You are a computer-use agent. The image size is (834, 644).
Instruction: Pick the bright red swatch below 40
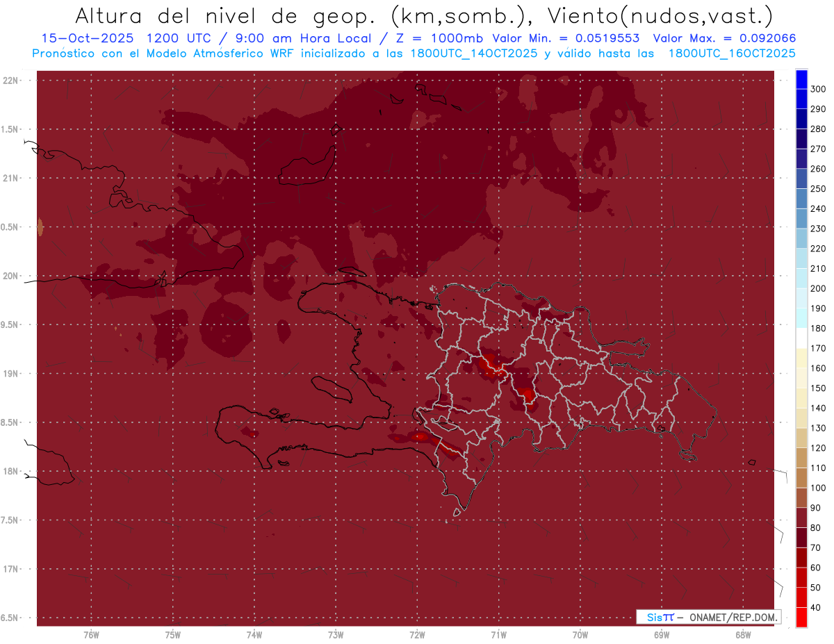(x=801, y=617)
